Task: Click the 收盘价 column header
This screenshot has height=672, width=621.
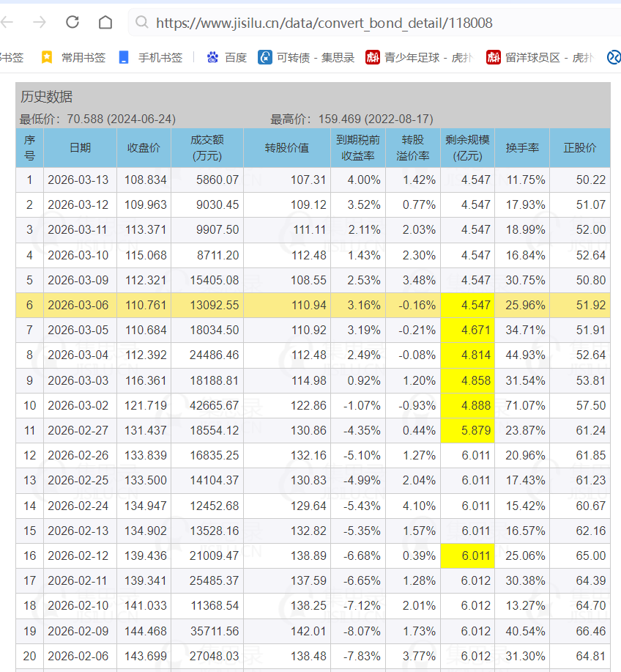Action: coord(144,147)
